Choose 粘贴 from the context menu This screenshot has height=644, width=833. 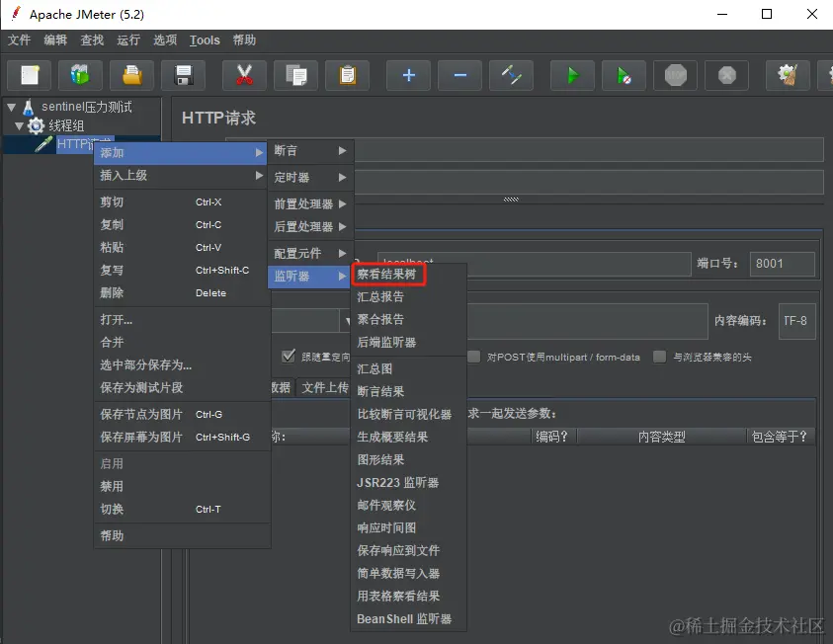point(181,247)
